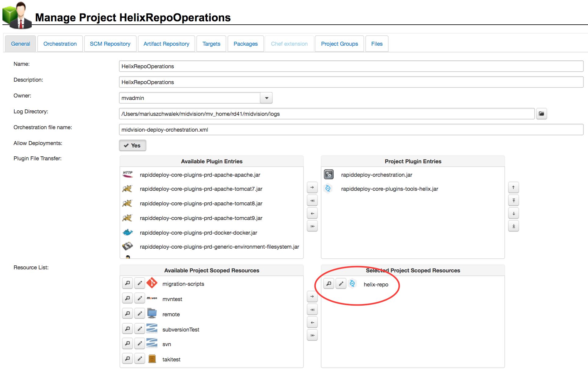The image size is (588, 376).
Task: View the migration-scripts resource details
Action: pos(127,283)
